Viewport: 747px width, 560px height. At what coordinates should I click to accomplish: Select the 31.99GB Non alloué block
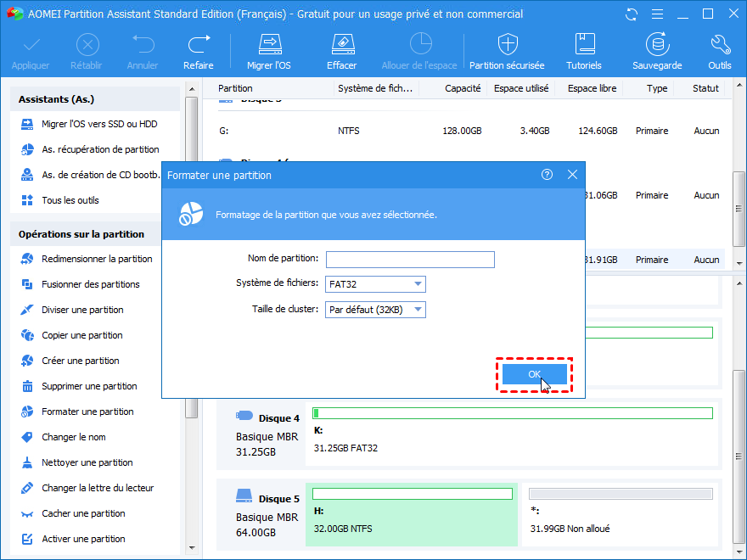[x=621, y=513]
